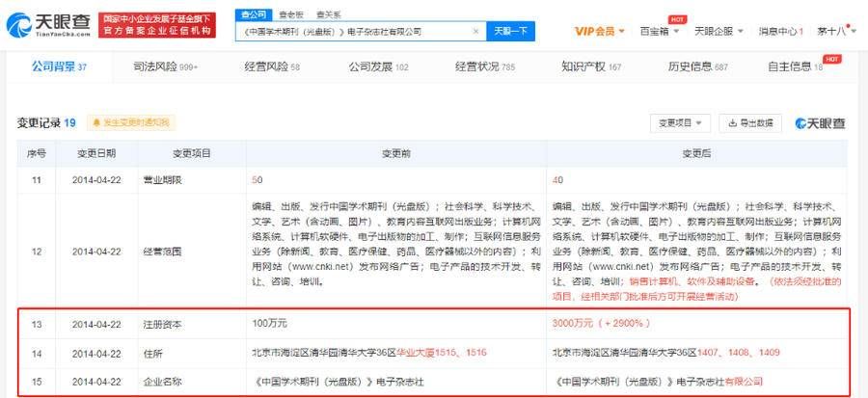Click the 发生变更时通知我 bell alert button
Viewport: 868px width, 398px height.
(x=130, y=122)
